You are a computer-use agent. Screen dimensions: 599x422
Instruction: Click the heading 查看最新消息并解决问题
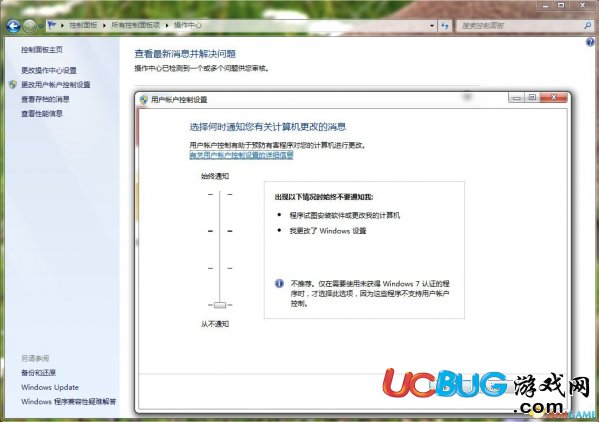coord(185,54)
